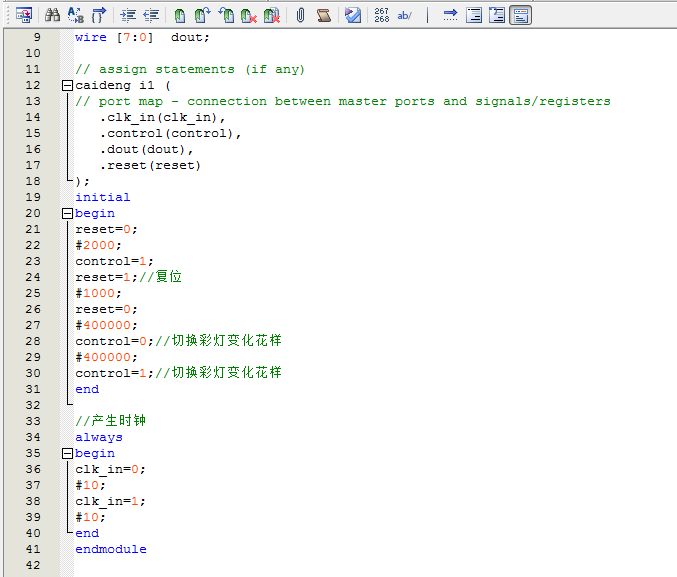Click Find Matching Delimiter braces icon
The width and height of the screenshot is (677, 577).
tap(99, 15)
